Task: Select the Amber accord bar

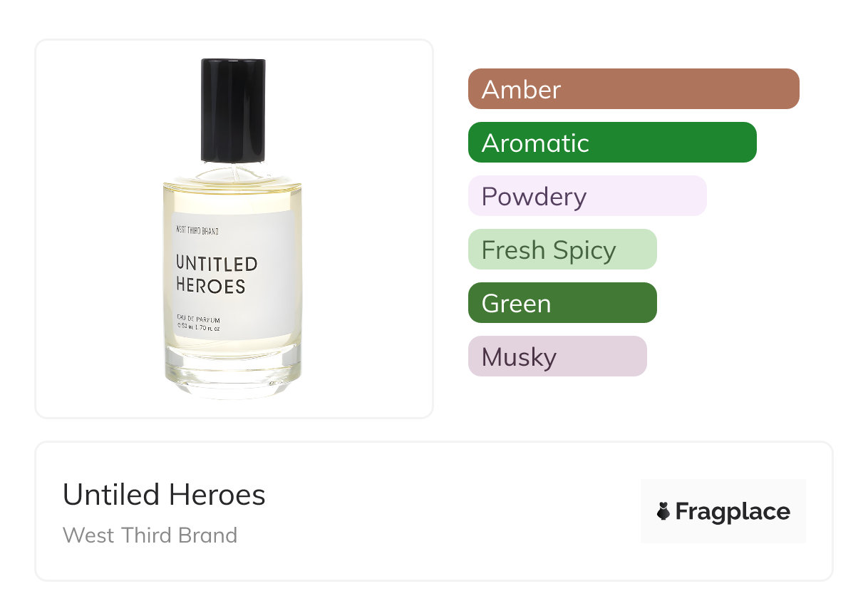Action: (x=633, y=89)
